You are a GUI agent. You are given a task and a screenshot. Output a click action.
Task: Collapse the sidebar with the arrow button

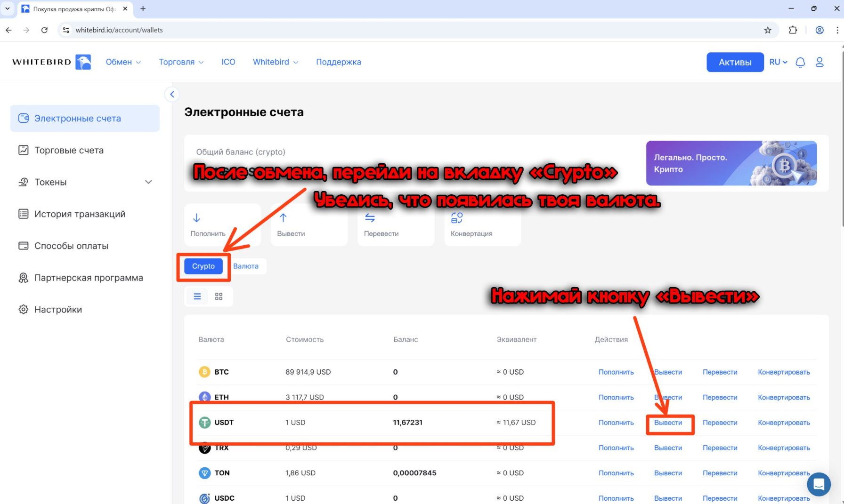click(x=172, y=94)
